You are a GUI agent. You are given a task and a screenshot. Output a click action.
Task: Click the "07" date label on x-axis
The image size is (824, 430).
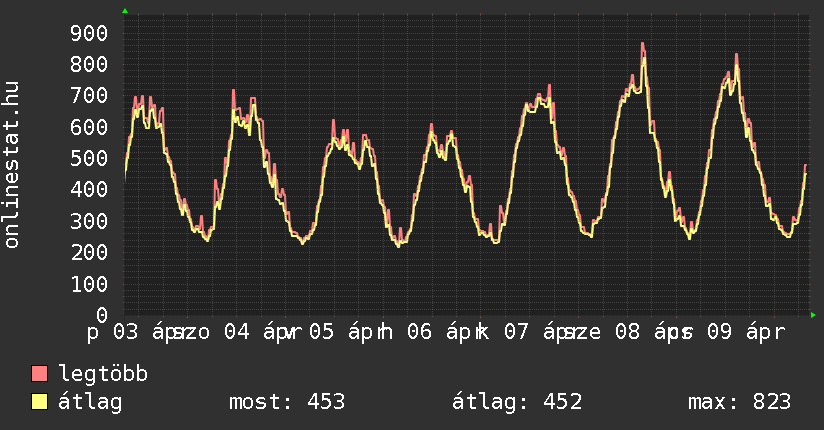[516, 332]
